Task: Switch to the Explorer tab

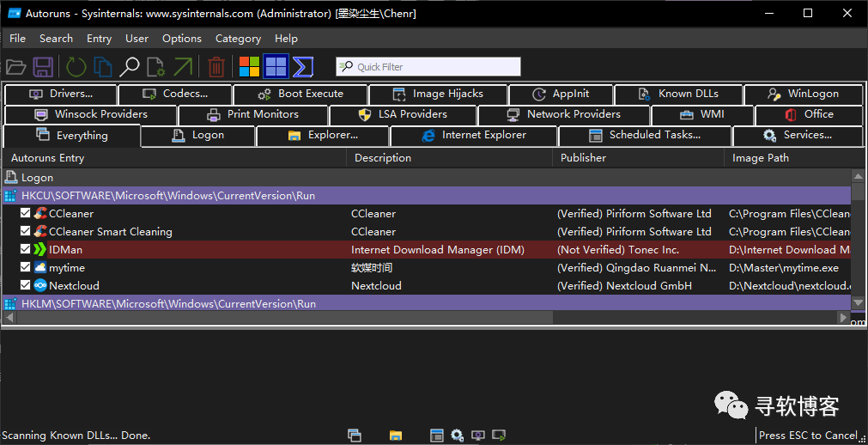Action: 323,135
